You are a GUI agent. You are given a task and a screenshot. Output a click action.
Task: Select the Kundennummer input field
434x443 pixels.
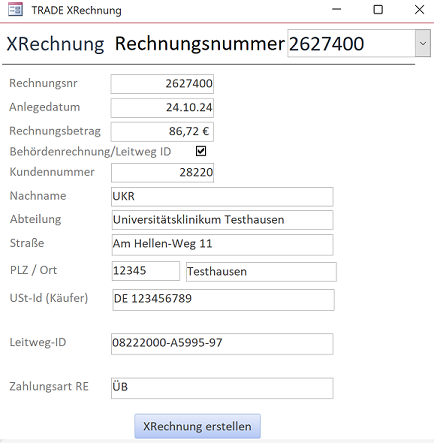(x=162, y=173)
